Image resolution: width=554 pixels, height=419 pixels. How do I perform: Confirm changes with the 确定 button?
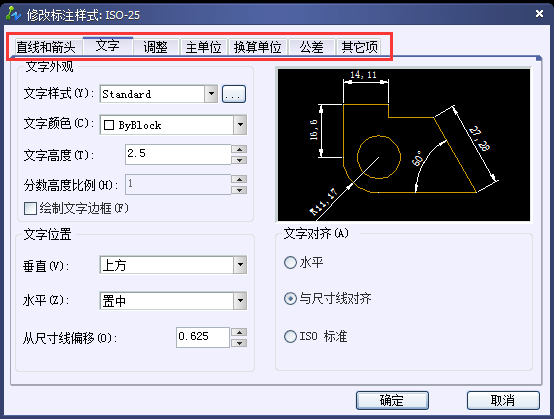392,401
